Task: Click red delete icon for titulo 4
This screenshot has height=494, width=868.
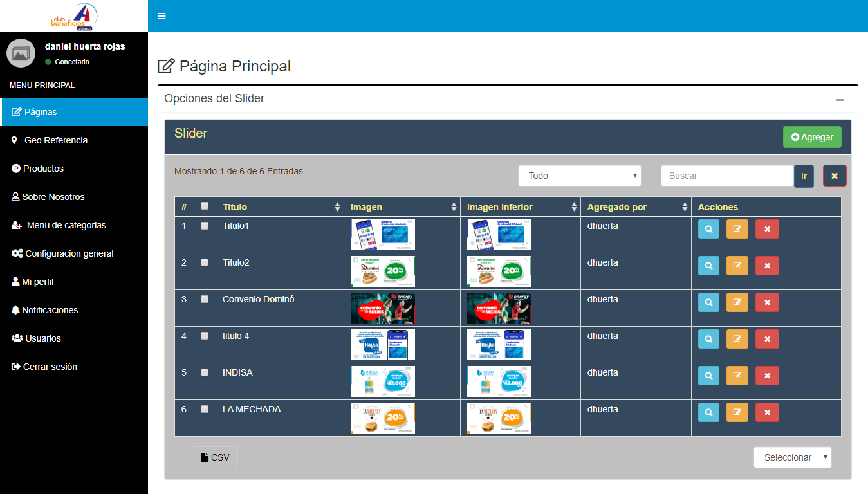Action: point(767,339)
